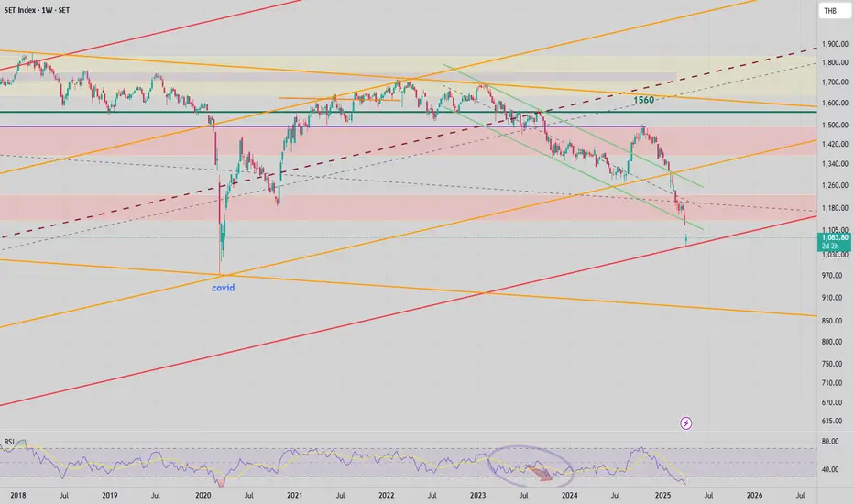Click the 2020 time axis label

(203, 495)
